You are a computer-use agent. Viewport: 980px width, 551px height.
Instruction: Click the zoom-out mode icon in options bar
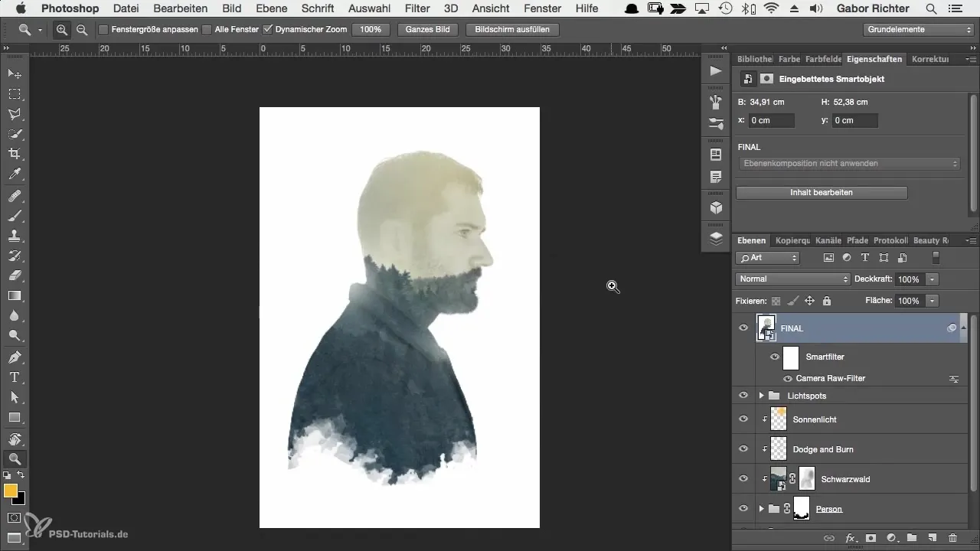pyautogui.click(x=81, y=30)
